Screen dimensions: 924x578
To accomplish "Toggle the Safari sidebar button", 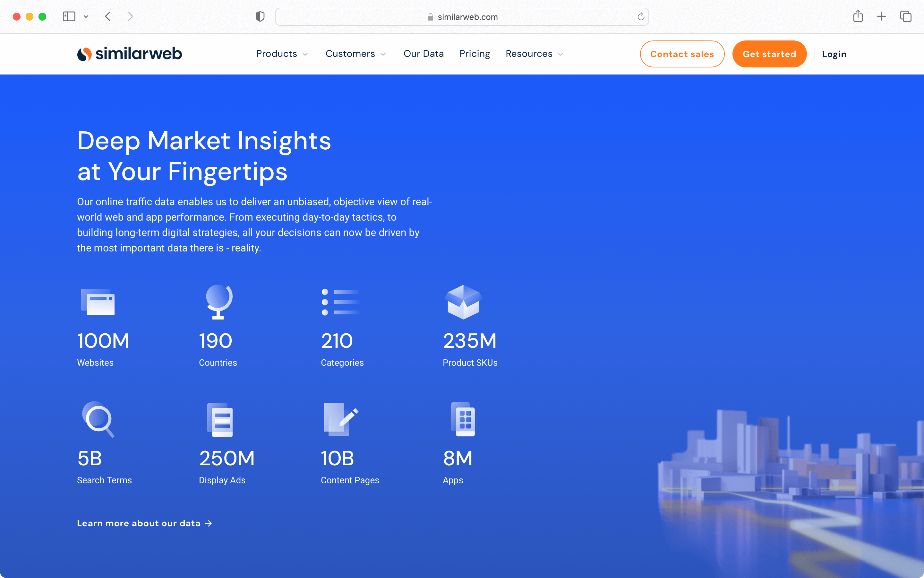I will tap(69, 16).
